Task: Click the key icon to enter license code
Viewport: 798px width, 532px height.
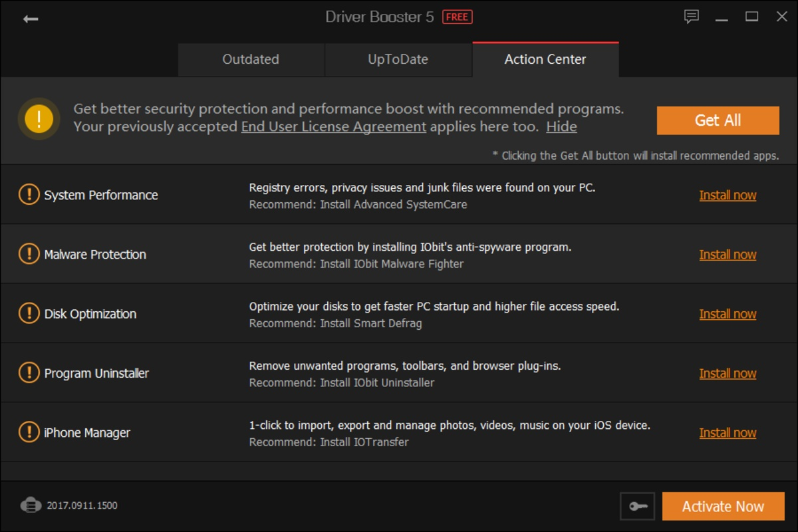Action: click(x=637, y=506)
